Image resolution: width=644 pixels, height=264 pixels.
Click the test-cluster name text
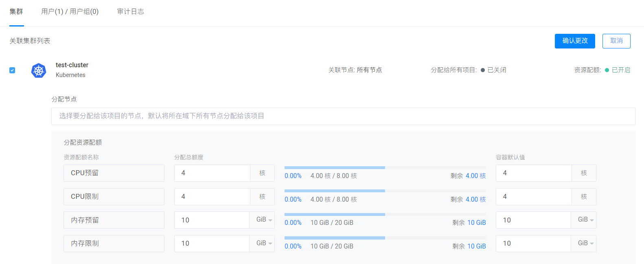pos(72,65)
